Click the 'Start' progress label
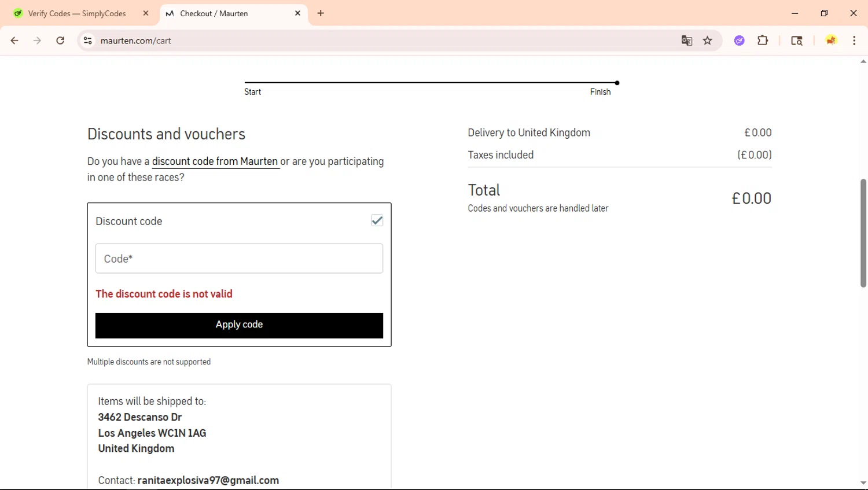 tap(252, 92)
